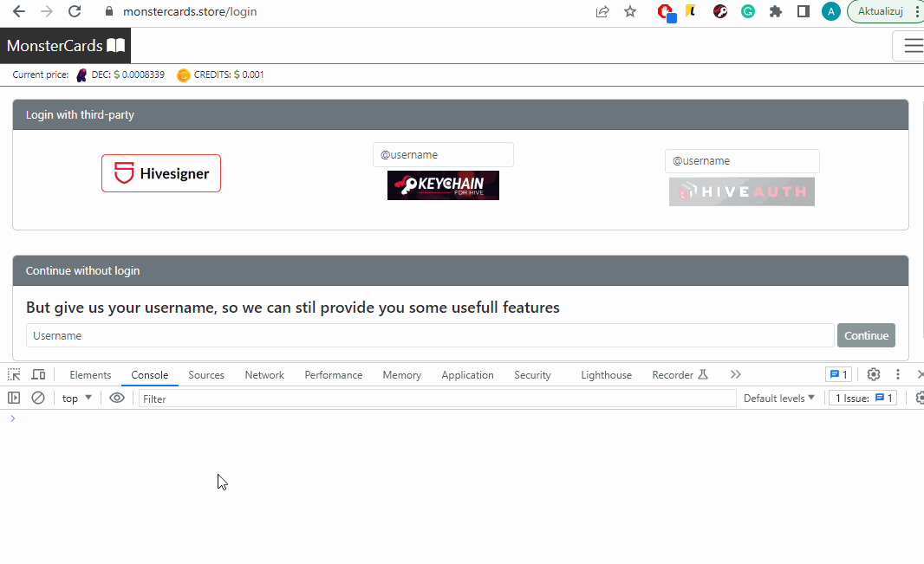Viewport: 924px width, 564px height.
Task: Activate the inspect element picker
Action: (14, 374)
